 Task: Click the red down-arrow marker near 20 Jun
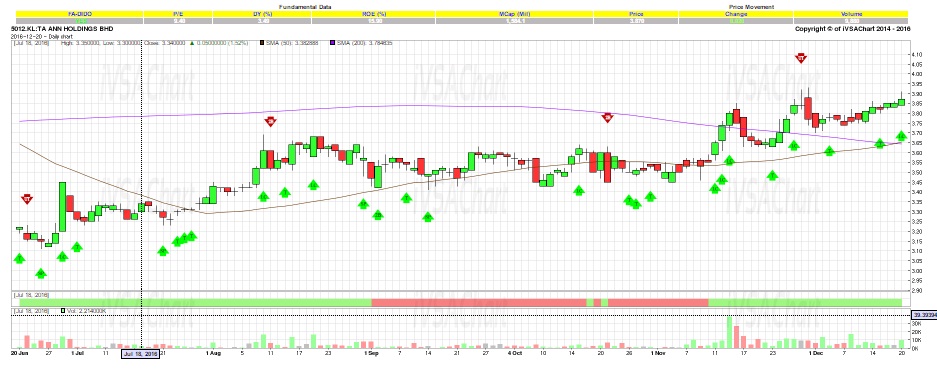[x=27, y=199]
